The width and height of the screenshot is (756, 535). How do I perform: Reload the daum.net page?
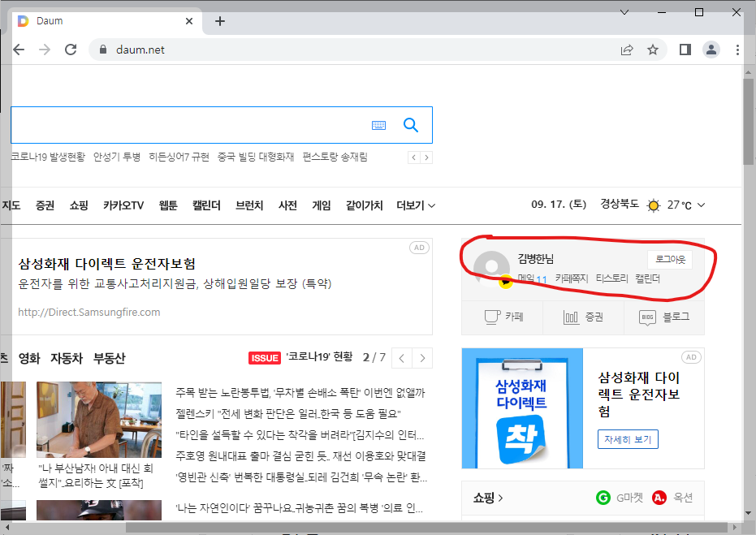71,50
